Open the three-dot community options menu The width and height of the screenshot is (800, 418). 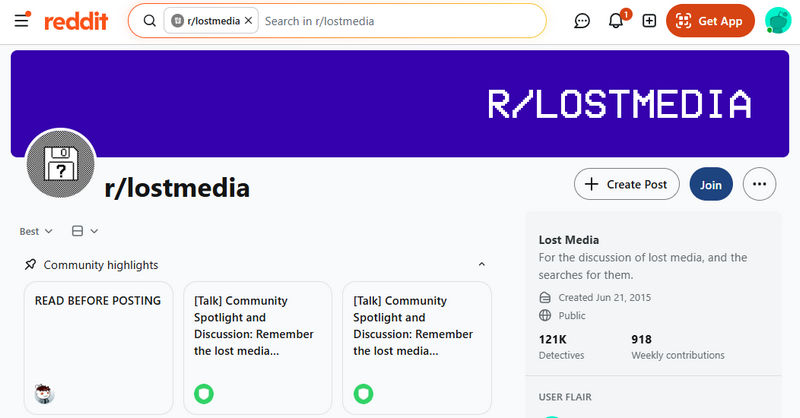759,184
